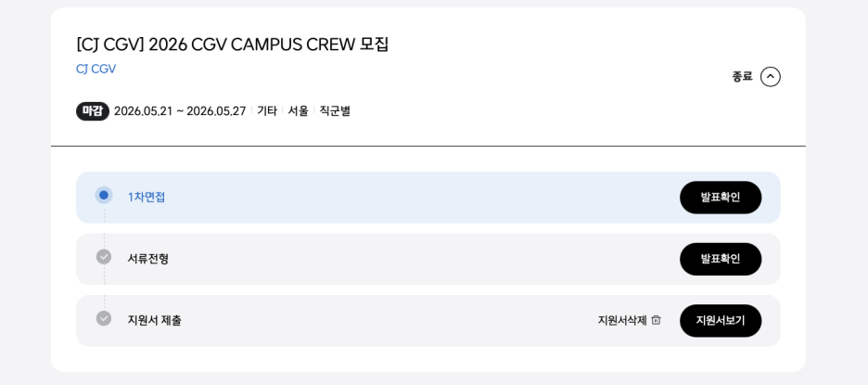Open 발표확인 for the 서류전형 stage
Screen dimensions: 868x385
coord(721,259)
